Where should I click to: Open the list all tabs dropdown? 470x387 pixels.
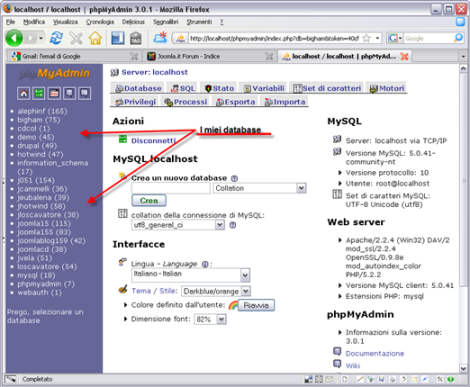click(x=463, y=57)
